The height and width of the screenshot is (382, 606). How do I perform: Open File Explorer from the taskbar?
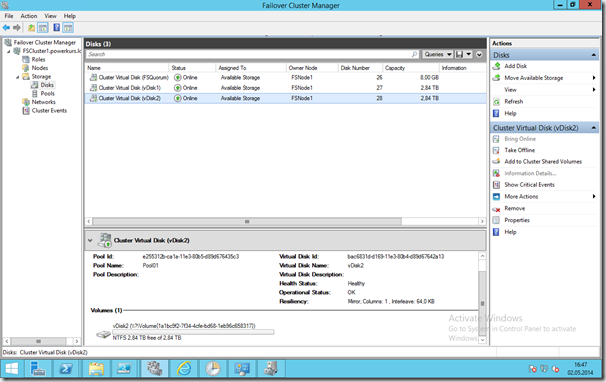[96, 369]
